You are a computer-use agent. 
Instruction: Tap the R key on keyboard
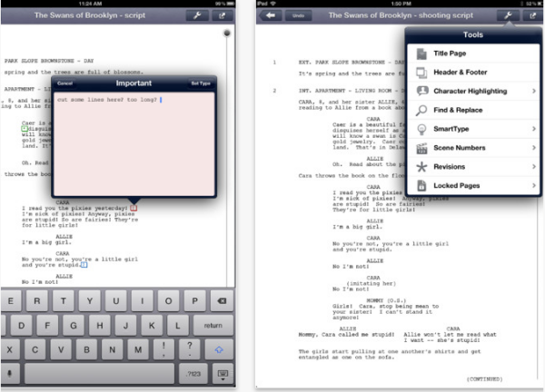tap(37, 300)
